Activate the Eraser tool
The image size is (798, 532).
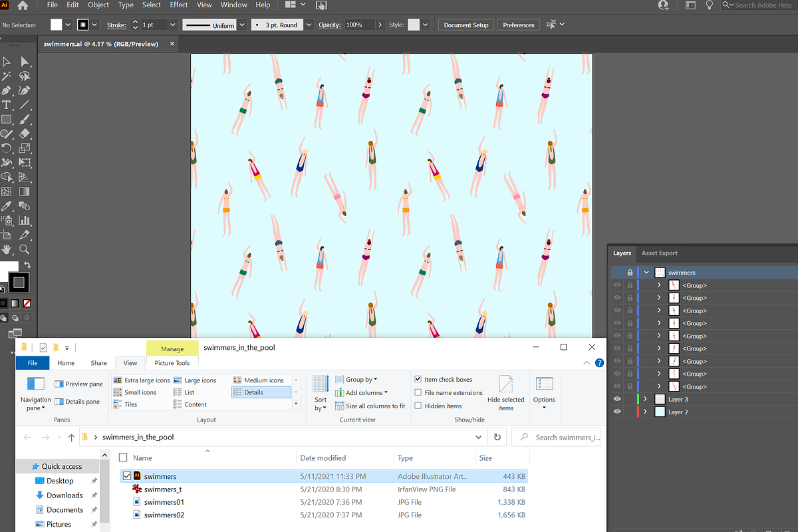tap(25, 134)
